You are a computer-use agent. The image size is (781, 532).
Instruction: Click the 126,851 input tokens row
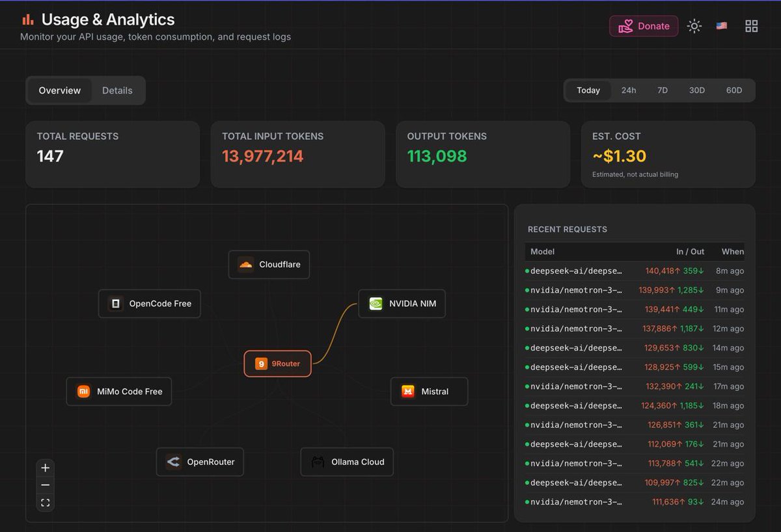[635, 425]
